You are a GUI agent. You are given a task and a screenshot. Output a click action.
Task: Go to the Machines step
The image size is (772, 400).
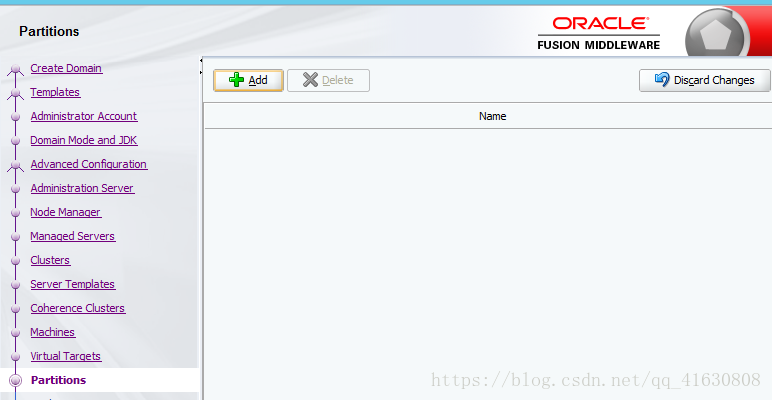click(53, 333)
